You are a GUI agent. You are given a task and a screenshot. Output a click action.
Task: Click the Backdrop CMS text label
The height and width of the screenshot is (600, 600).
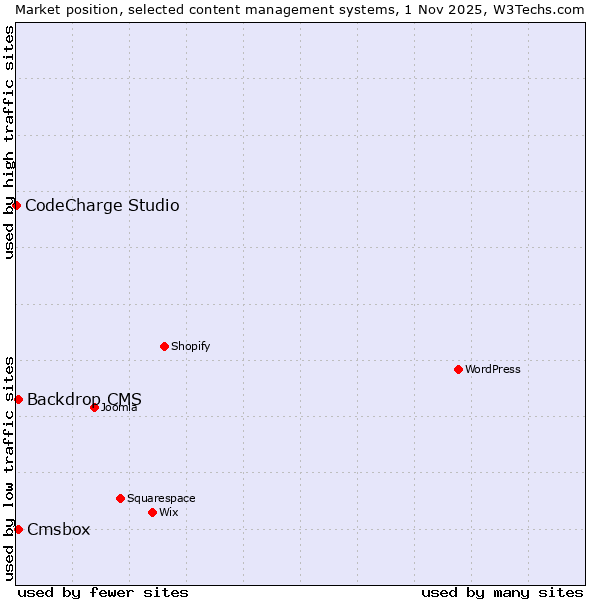[x=84, y=400]
